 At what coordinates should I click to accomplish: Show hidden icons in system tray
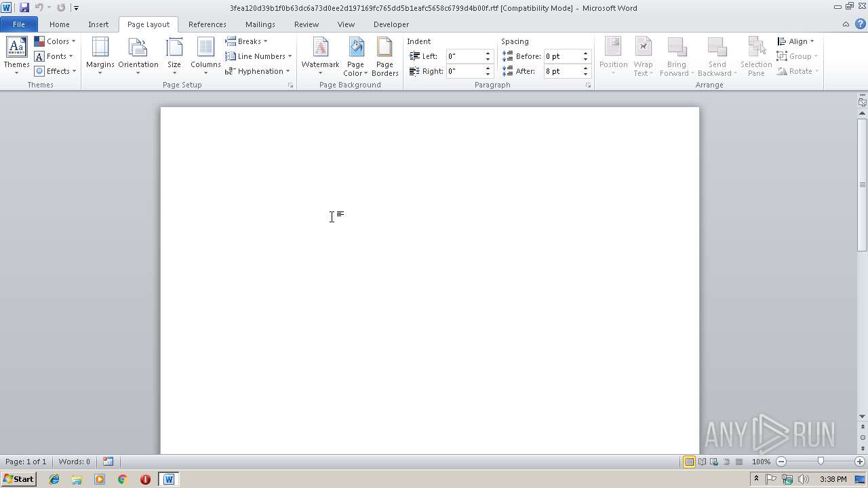click(756, 479)
